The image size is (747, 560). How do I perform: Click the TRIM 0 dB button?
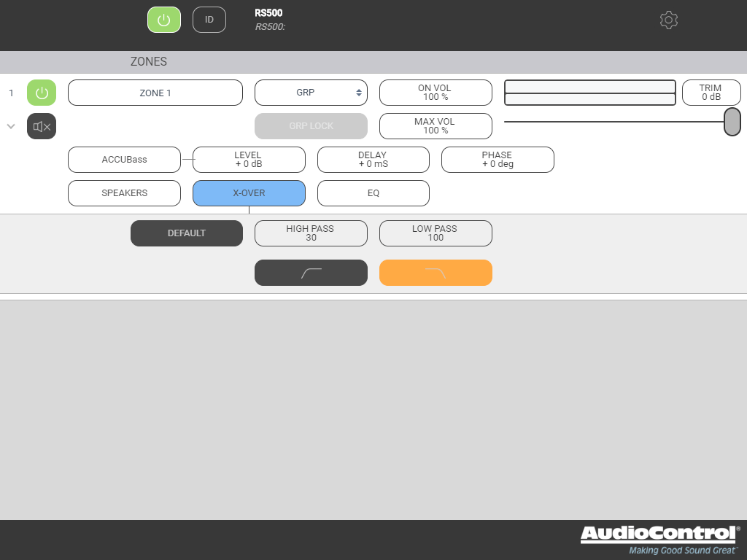[711, 93]
